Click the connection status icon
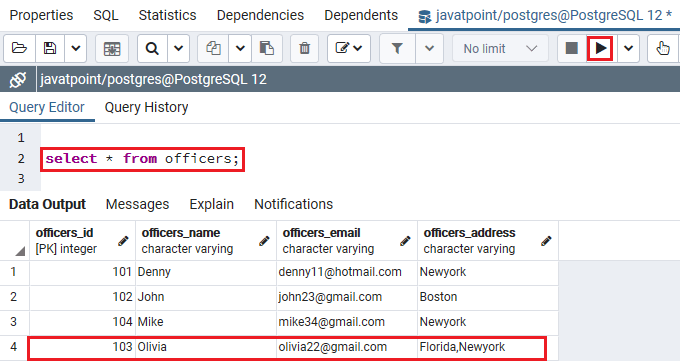The width and height of the screenshot is (680, 361). pyautogui.click(x=18, y=79)
